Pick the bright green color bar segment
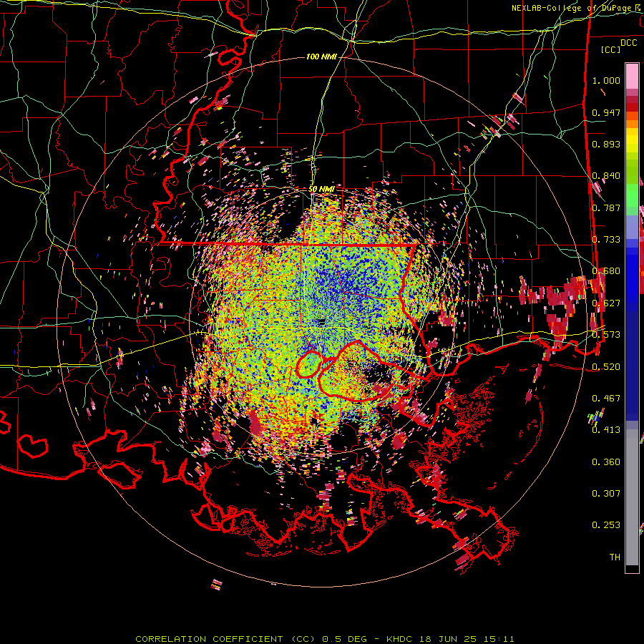This screenshot has width=644, height=644. pyautogui.click(x=632, y=195)
